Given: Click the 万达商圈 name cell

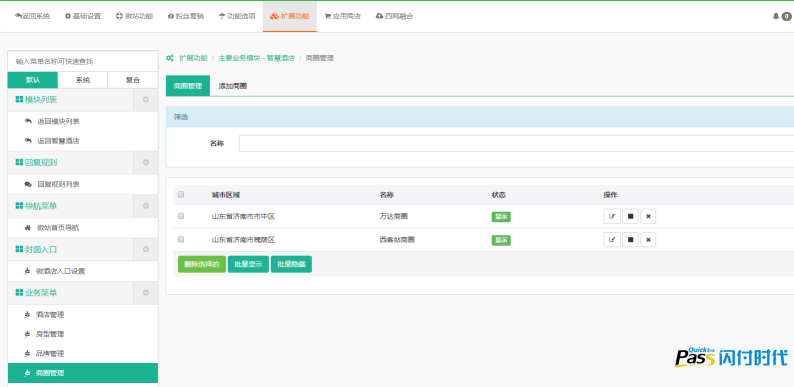Looking at the screenshot, I should coord(393,216).
